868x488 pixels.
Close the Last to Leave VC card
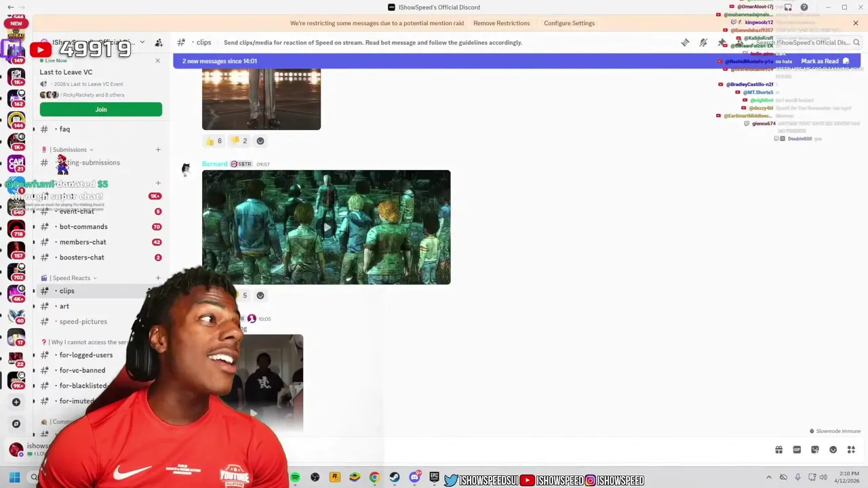pos(158,60)
